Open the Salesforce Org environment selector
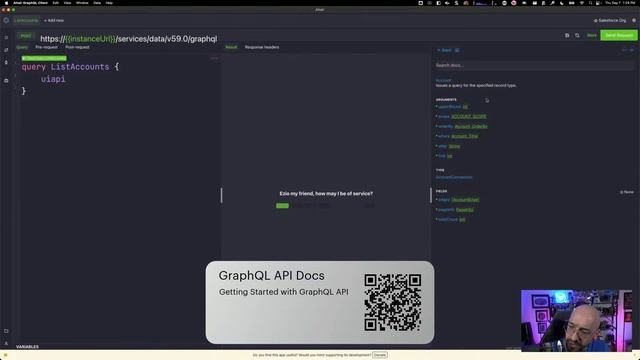The width and height of the screenshot is (640, 360). (x=610, y=20)
